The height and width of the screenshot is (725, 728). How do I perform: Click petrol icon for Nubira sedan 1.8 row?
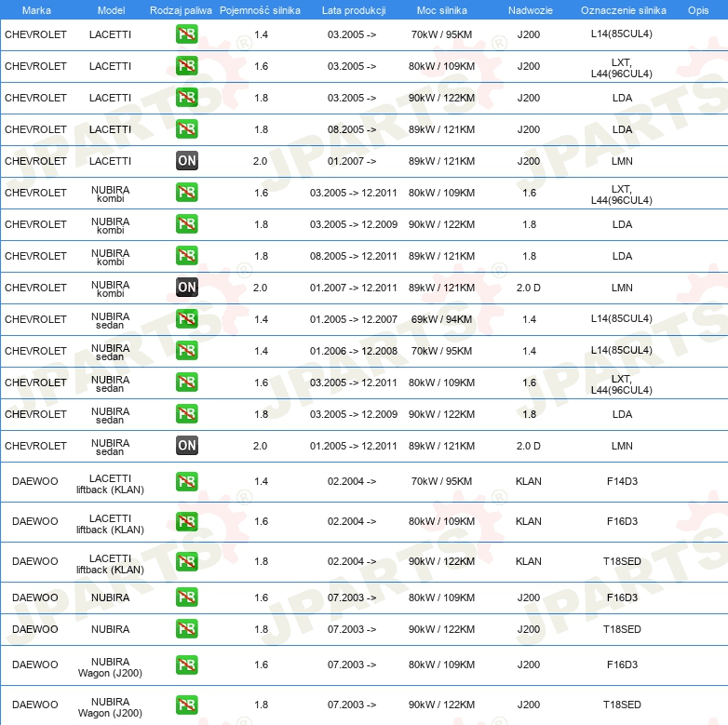(x=186, y=413)
